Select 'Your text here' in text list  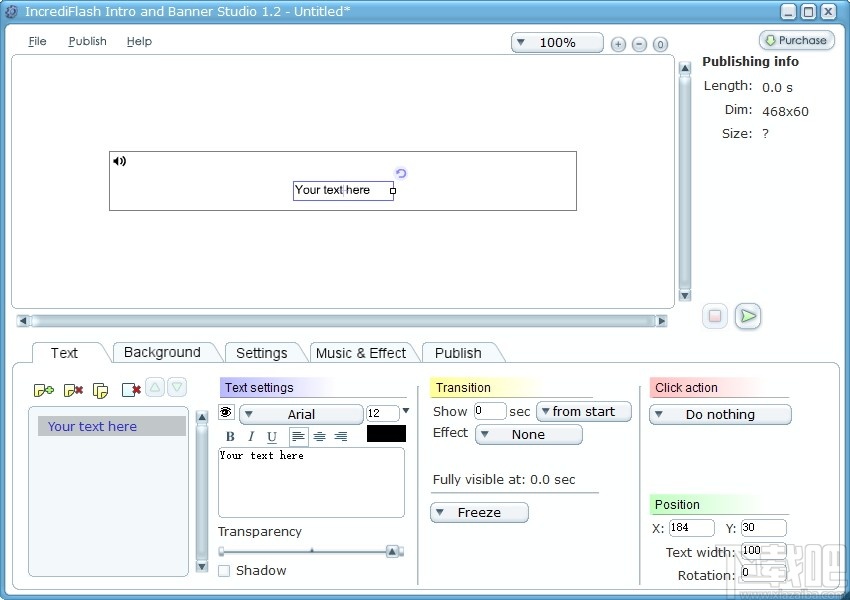tap(112, 427)
